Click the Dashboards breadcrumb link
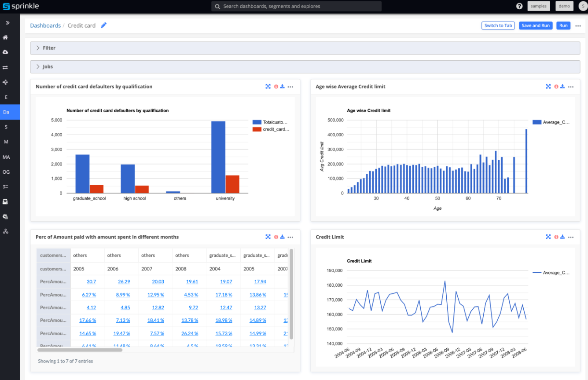Viewport: 588px width, 380px height. [x=45, y=26]
